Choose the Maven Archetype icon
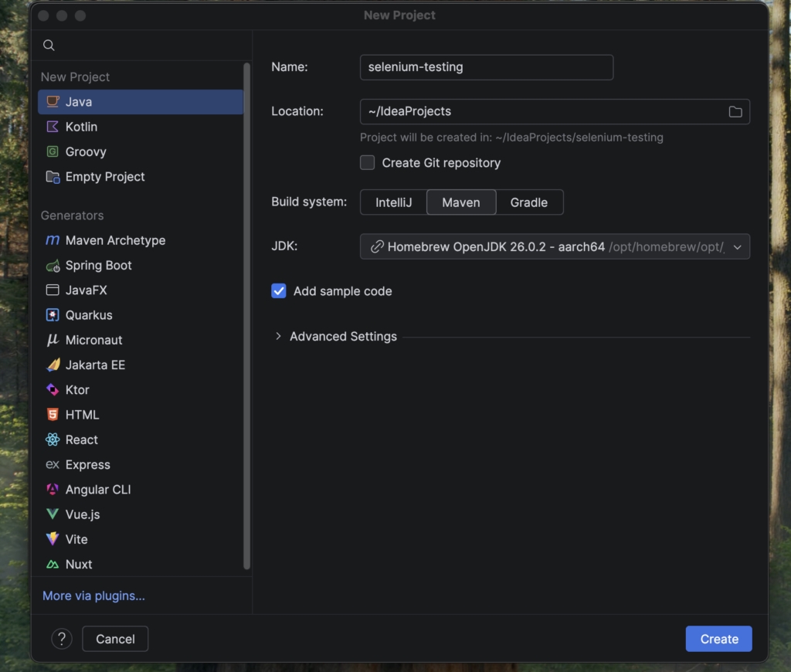Viewport: 791px width, 672px height. click(x=53, y=240)
